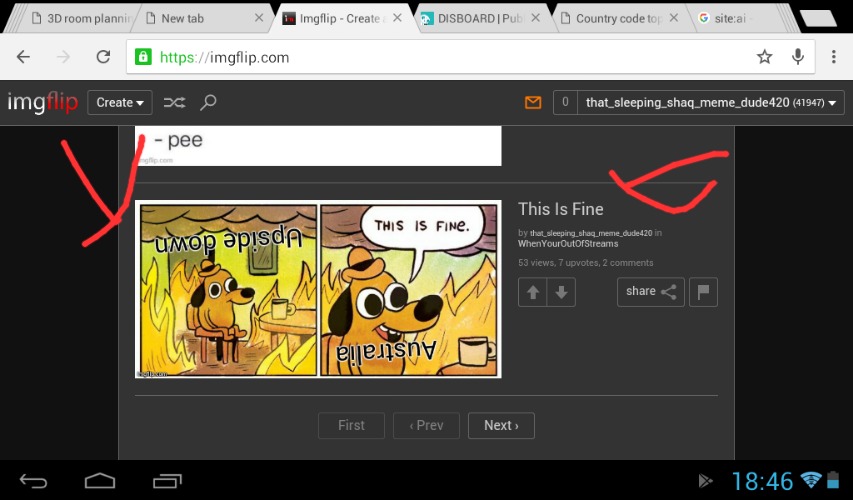Open the WhenYourOutOfStreams stream link
Viewport: 853px width, 500px height.
[568, 244]
